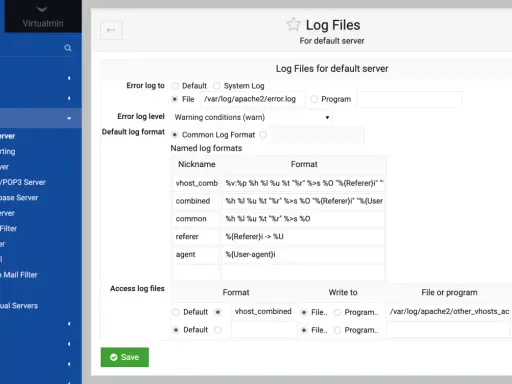Click /var/log/apache2/other_vhosts access log path field
512x384 pixels.
[449, 312]
